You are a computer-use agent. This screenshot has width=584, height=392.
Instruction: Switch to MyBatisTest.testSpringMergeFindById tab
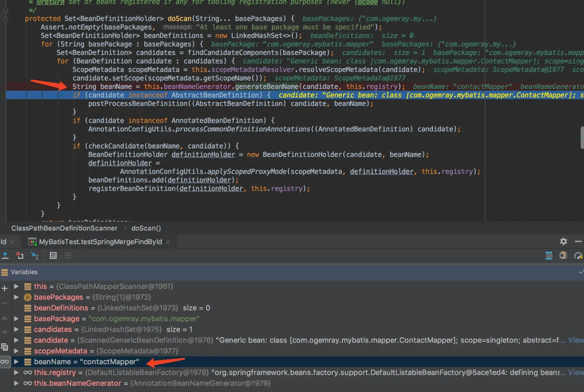[100, 242]
